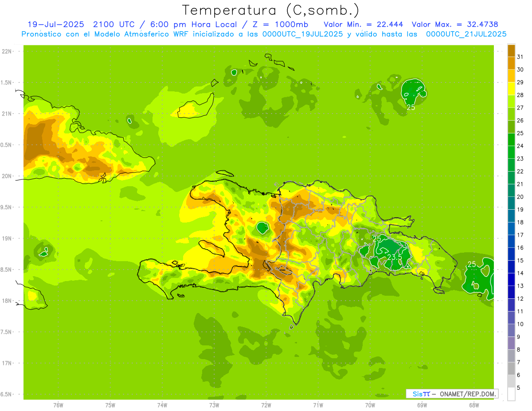Click the 71W longitude label
532x411 pixels.
318,405
